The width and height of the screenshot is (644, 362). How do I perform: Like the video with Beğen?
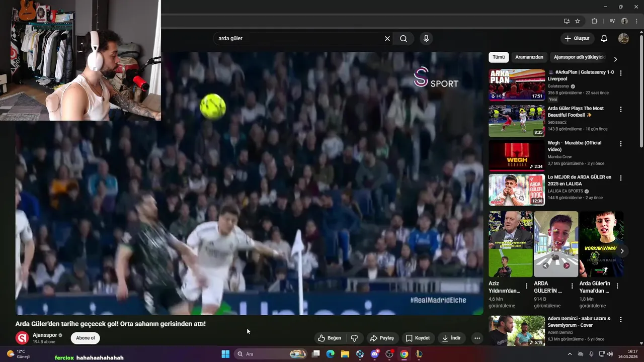[x=330, y=338]
